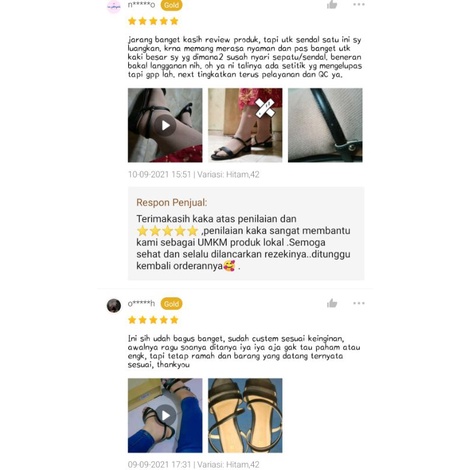Play first review video of sandal on foot

[165, 125]
